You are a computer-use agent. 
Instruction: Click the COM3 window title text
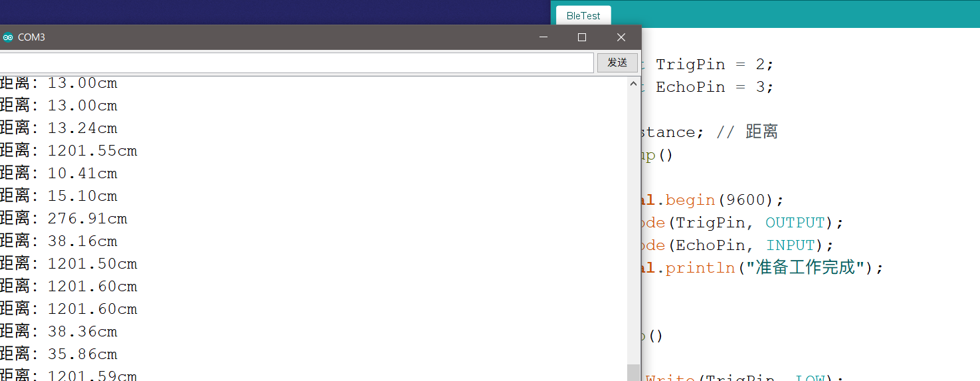(x=31, y=38)
